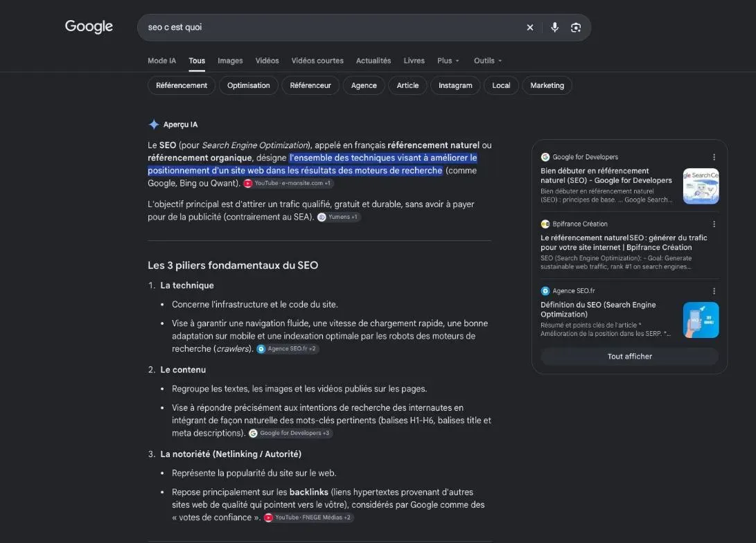Click text 'Concerne l'infrastructure et le code du site.'

coord(255,305)
